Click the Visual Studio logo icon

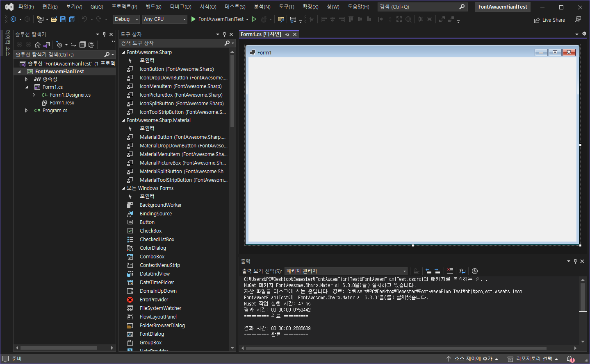9,7
